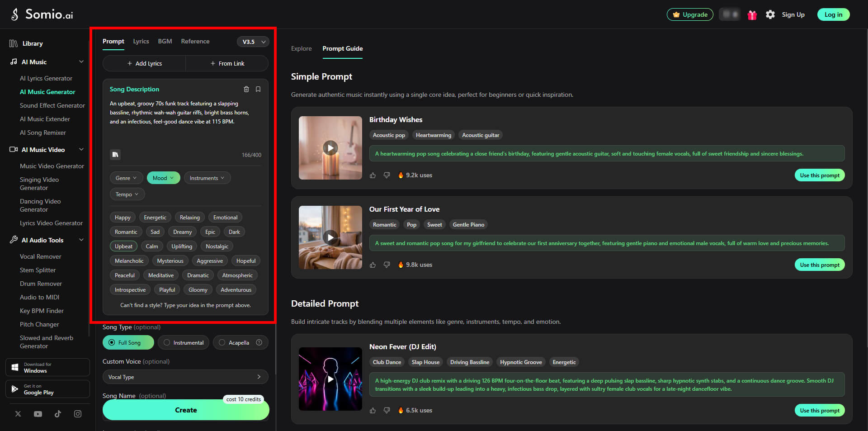868x431 pixels.
Task: Click the equalizer icon below the description
Action: 115,155
